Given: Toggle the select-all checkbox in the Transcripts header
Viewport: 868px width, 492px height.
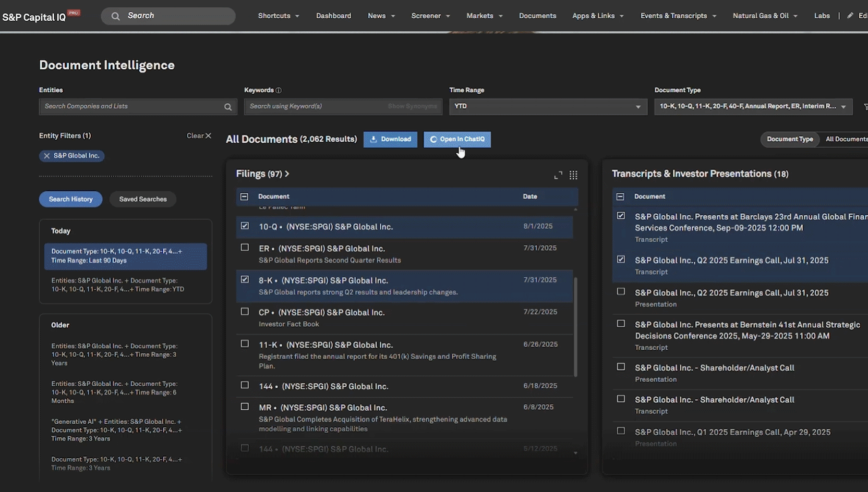Looking at the screenshot, I should [620, 196].
